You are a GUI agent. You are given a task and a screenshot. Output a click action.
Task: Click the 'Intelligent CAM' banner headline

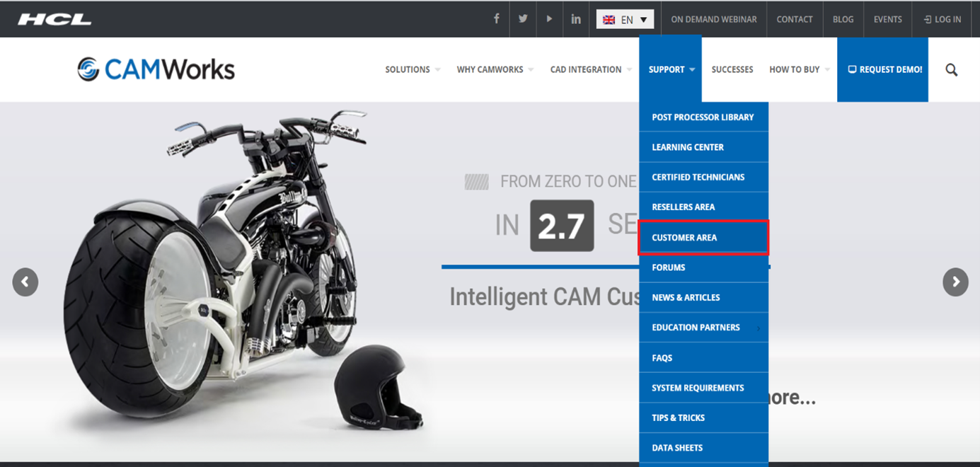pos(545,297)
